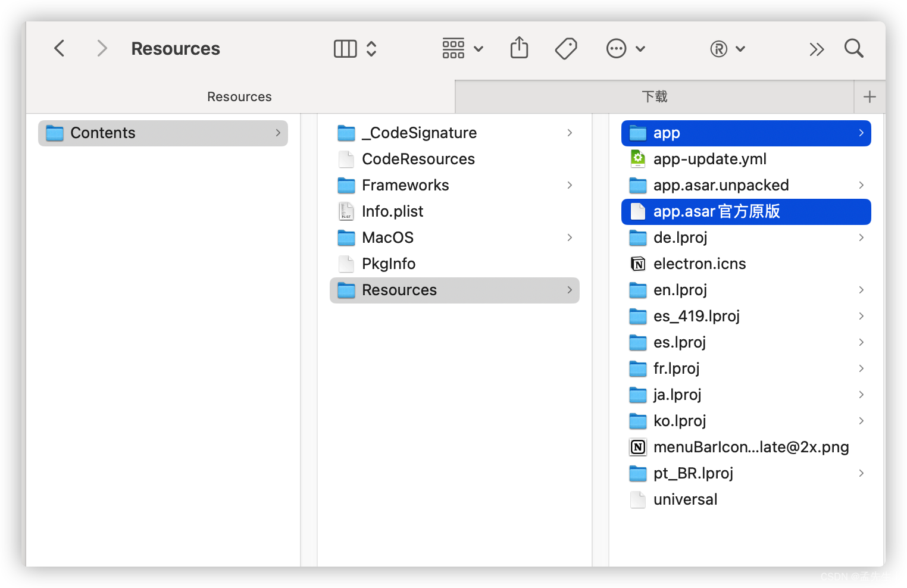The height and width of the screenshot is (588, 907).
Task: Expand the Frameworks folder chevron
Action: [570, 185]
